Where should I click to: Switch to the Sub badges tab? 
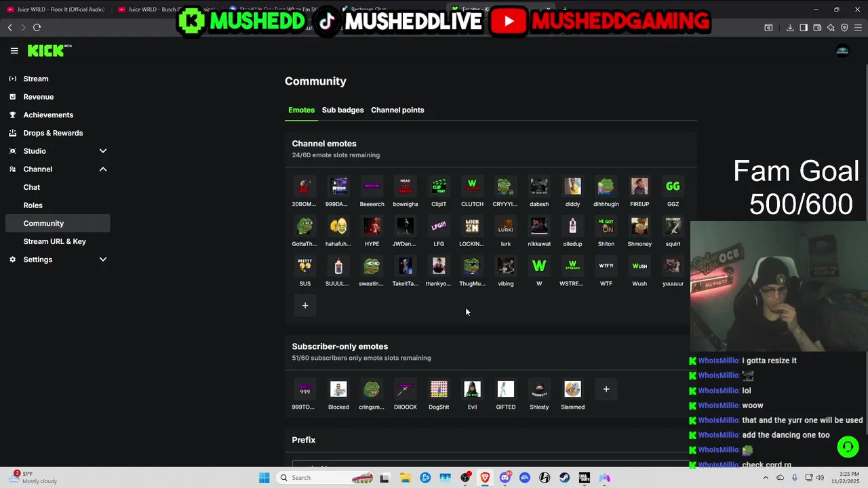pyautogui.click(x=342, y=110)
